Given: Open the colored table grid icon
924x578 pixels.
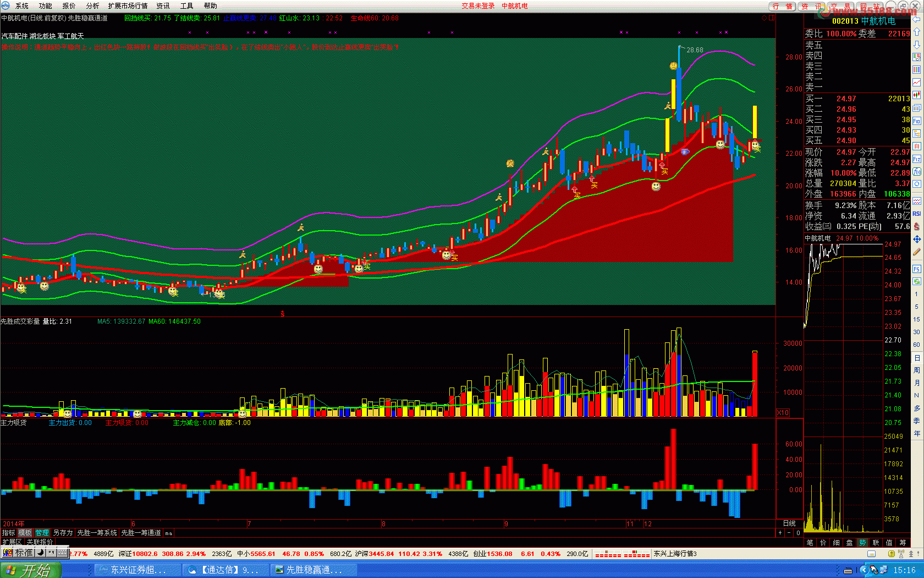Looking at the screenshot, I should pos(917,70).
